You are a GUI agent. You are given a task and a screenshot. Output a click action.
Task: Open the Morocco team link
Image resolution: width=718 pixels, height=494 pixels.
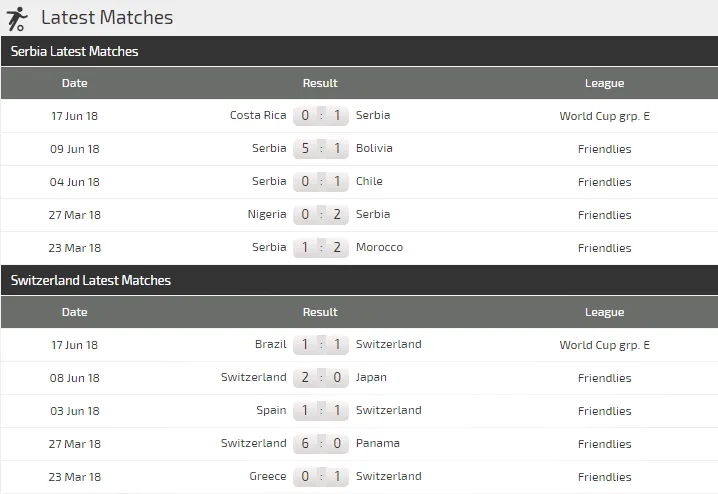tap(379, 247)
